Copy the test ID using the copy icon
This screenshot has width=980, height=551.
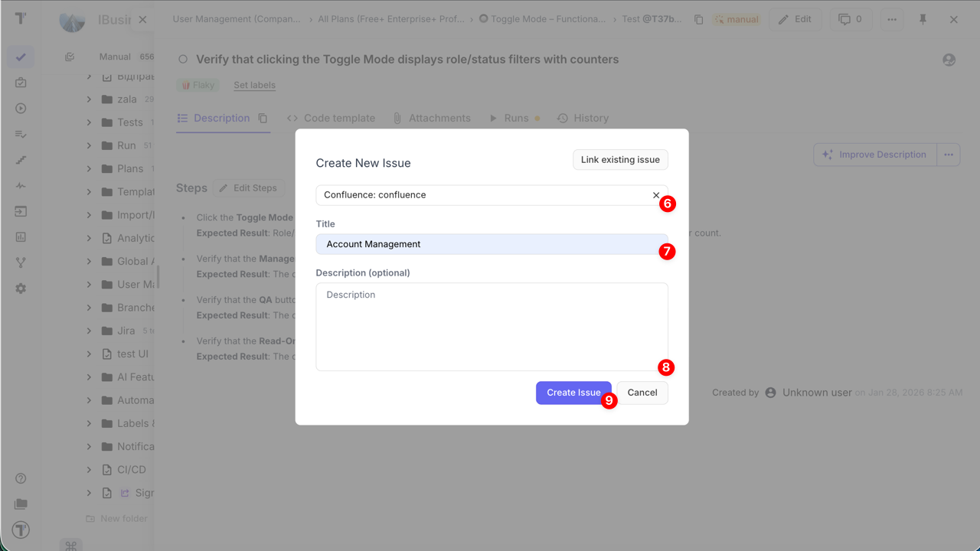click(x=698, y=20)
